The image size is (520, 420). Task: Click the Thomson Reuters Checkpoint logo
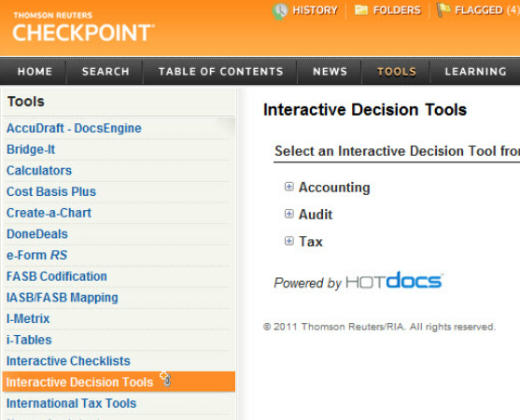[x=84, y=27]
